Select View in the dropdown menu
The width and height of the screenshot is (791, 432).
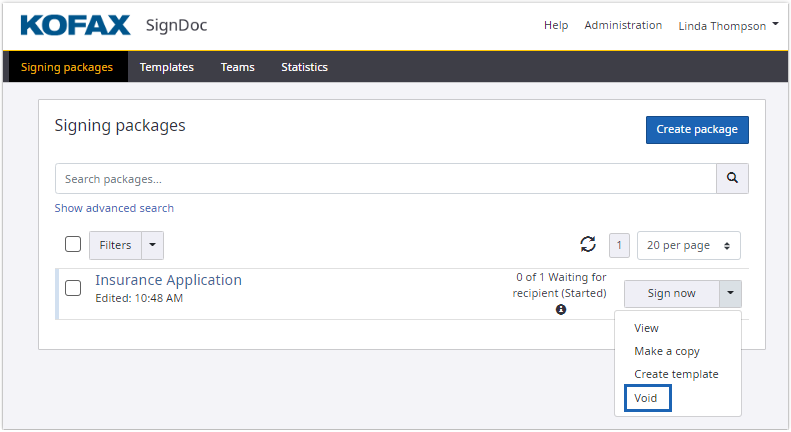tap(646, 328)
